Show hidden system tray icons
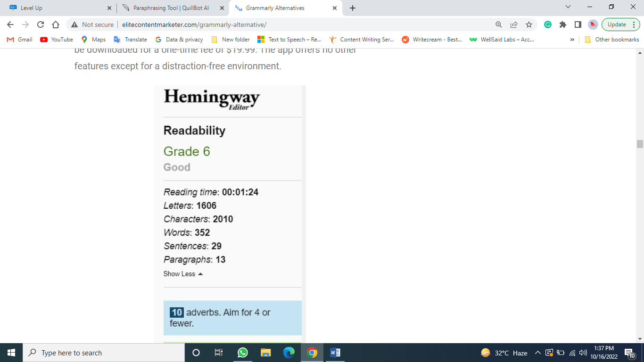Image resolution: width=644 pixels, height=362 pixels. point(537,353)
